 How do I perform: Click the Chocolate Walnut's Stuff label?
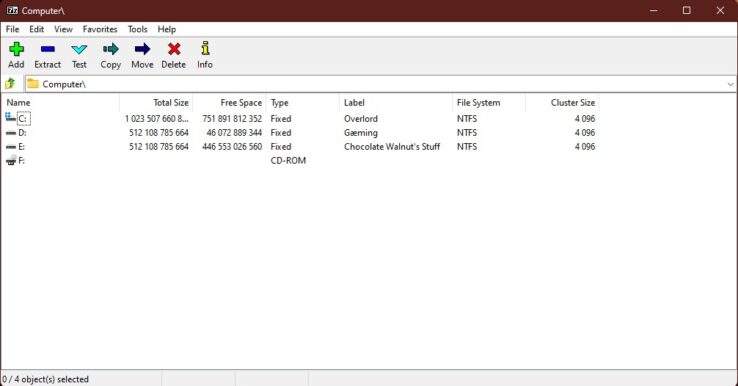(x=392, y=146)
